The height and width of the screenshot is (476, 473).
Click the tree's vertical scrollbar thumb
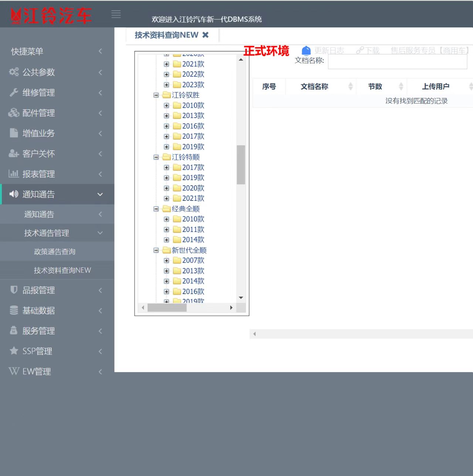click(x=241, y=165)
